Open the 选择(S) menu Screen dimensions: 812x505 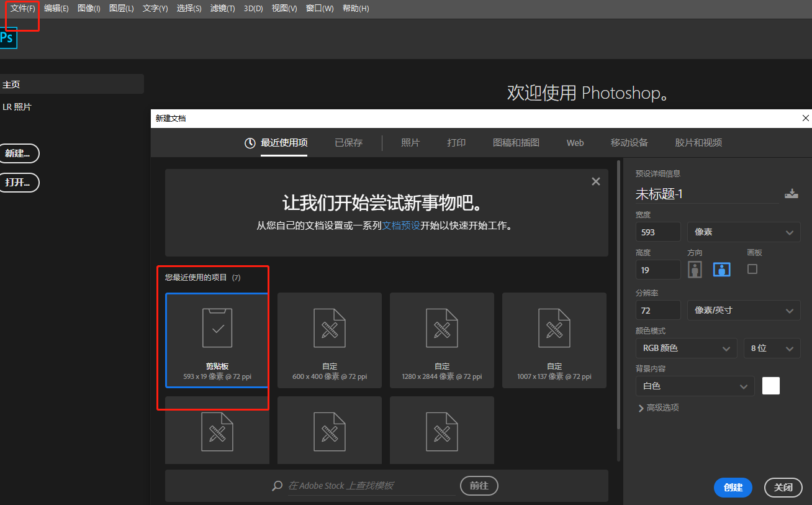click(x=189, y=9)
